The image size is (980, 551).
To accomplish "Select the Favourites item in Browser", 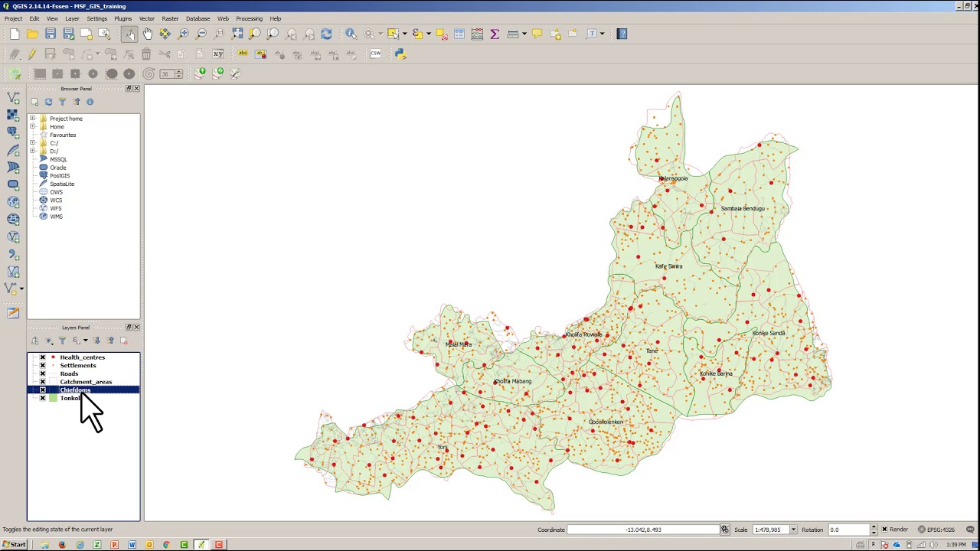I will click(63, 135).
